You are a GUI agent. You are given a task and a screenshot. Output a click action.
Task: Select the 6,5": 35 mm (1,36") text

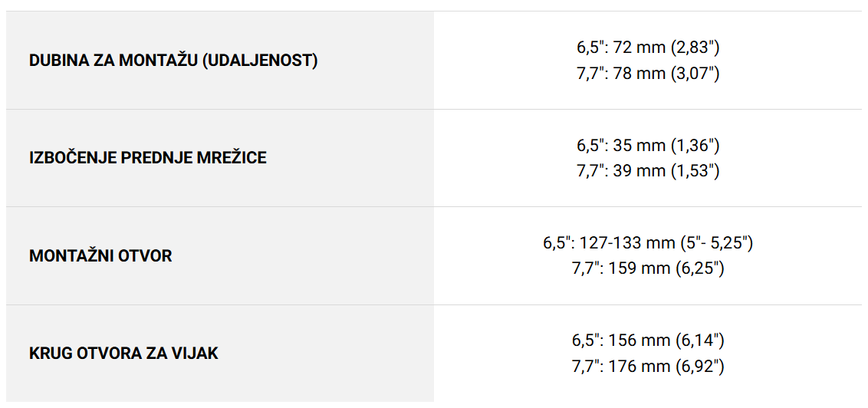click(x=648, y=146)
